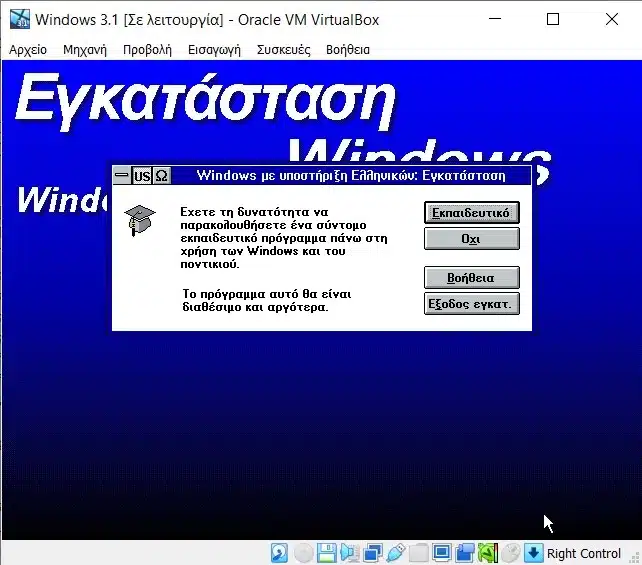Click the display monitor status icon
The height and width of the screenshot is (565, 642).
[x=441, y=553]
